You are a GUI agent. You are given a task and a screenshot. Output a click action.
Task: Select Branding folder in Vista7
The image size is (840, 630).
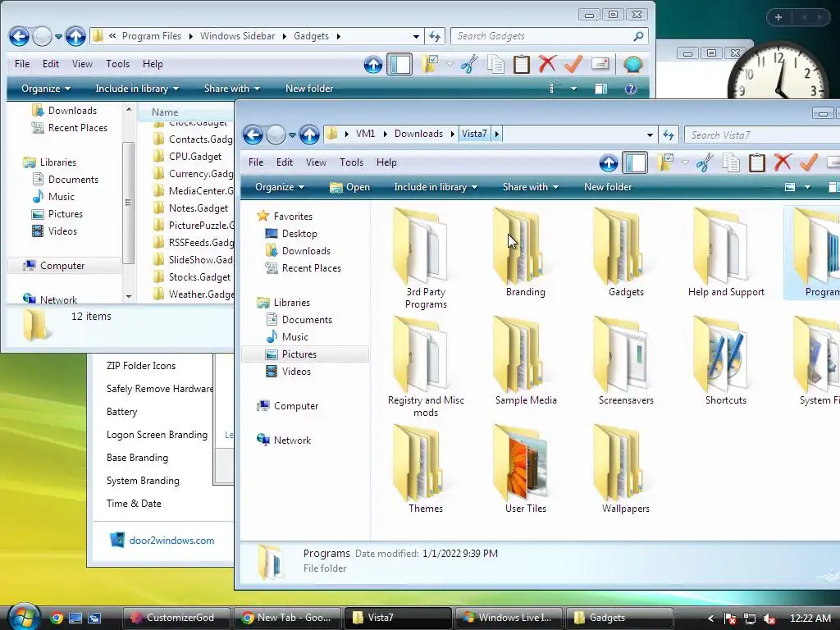526,253
